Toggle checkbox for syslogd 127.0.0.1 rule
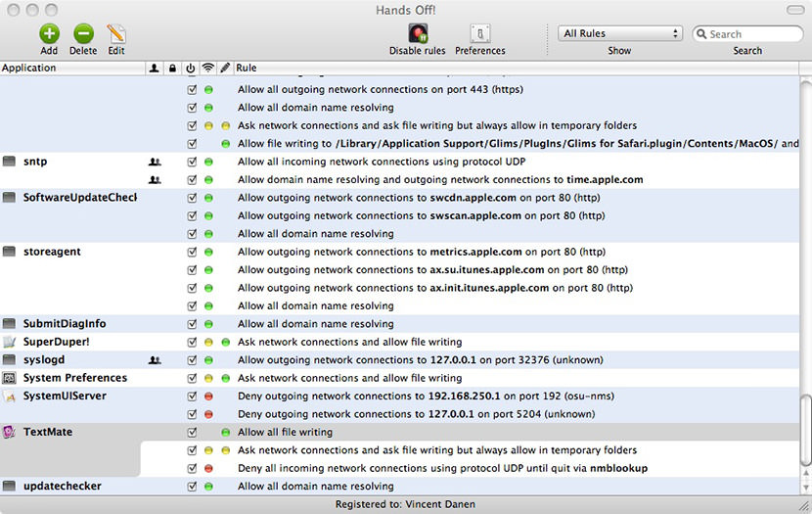The height and width of the screenshot is (514, 812). tap(192, 360)
